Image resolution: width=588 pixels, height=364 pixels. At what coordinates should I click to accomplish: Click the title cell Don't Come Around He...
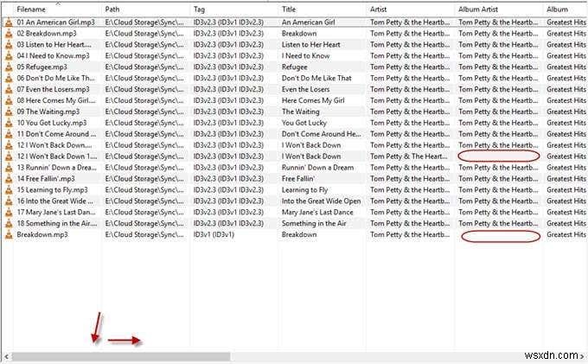click(x=322, y=134)
